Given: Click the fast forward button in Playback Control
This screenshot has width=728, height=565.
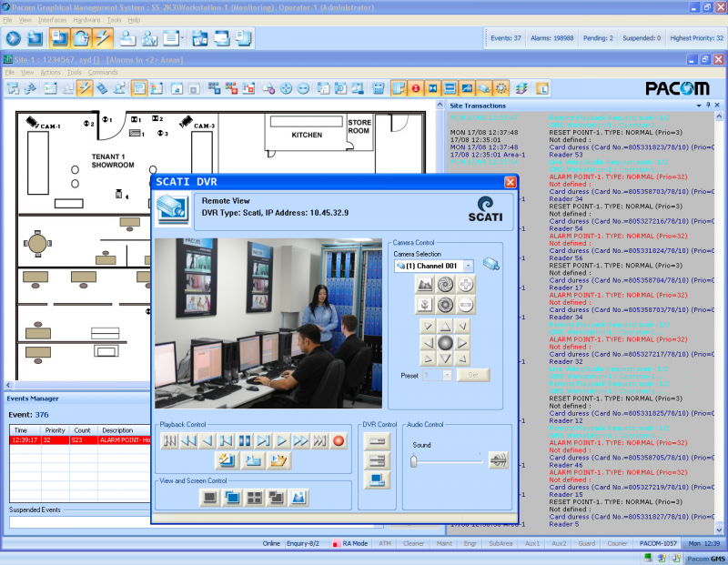Looking at the screenshot, I should click(301, 440).
